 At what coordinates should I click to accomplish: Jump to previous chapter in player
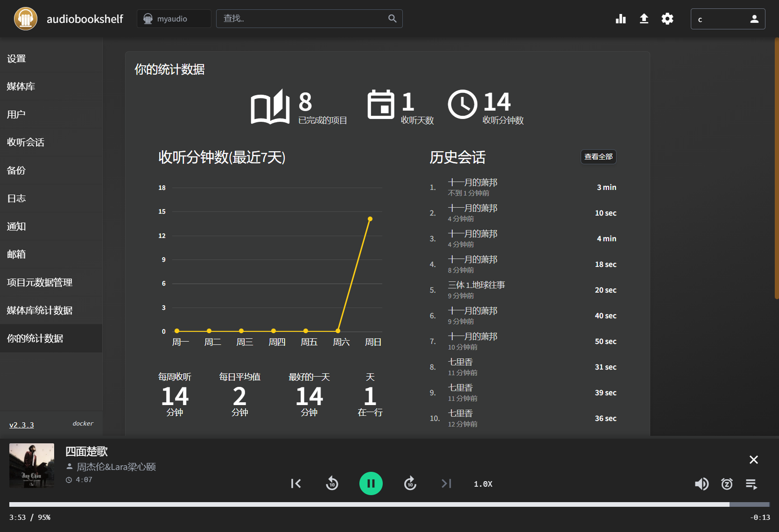[296, 483]
